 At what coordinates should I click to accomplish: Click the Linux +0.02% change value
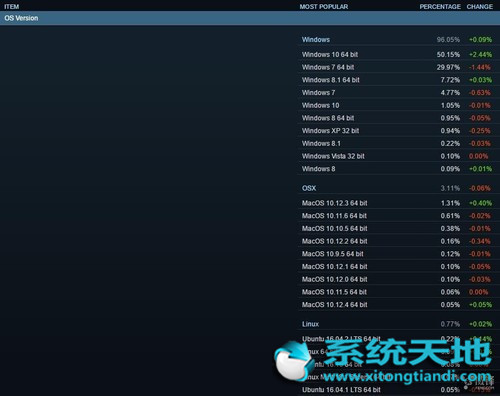click(x=480, y=324)
